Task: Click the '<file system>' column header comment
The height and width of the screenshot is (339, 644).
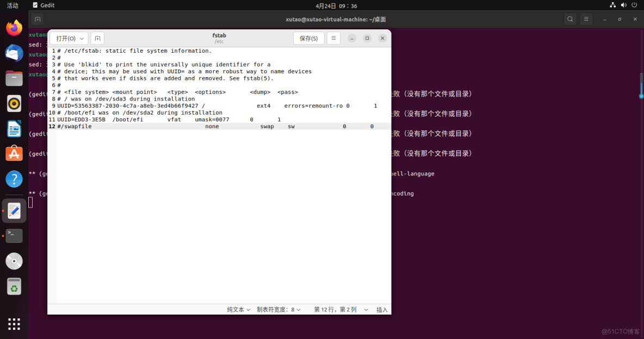Action: 86,92
